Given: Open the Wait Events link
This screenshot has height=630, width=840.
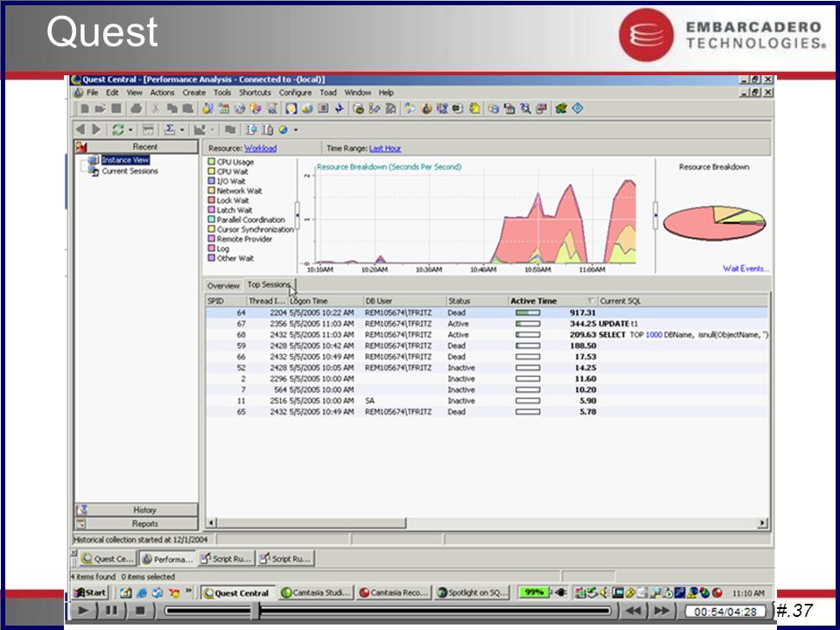Looking at the screenshot, I should pos(745,269).
